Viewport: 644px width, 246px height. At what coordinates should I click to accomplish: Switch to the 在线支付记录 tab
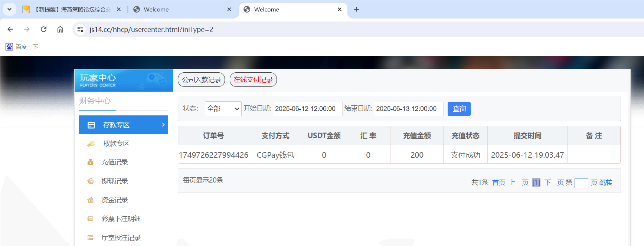(x=253, y=80)
